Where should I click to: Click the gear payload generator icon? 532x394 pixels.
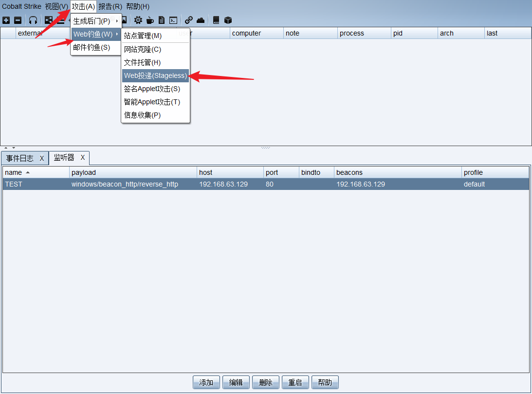138,20
